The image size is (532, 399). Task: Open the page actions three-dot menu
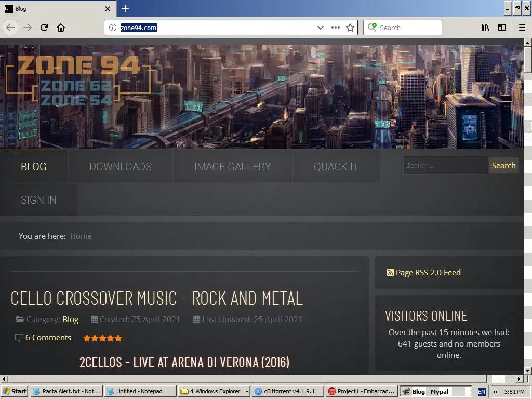pyautogui.click(x=335, y=28)
